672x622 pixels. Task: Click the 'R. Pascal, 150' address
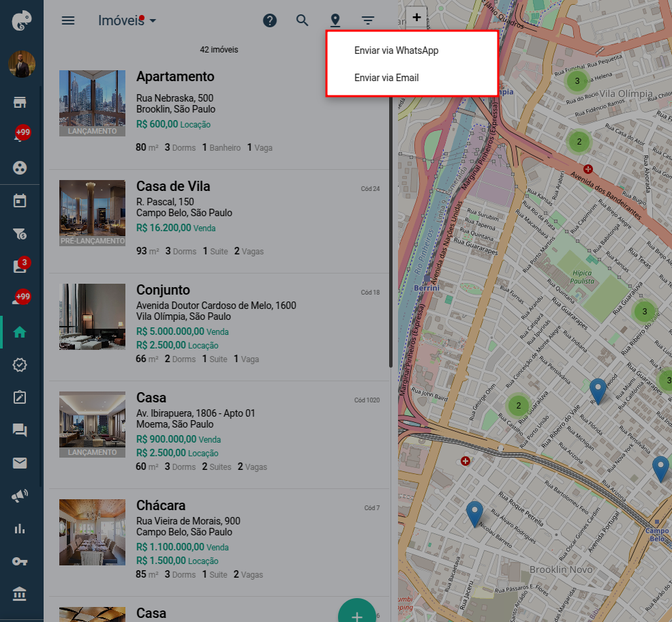[x=165, y=202]
